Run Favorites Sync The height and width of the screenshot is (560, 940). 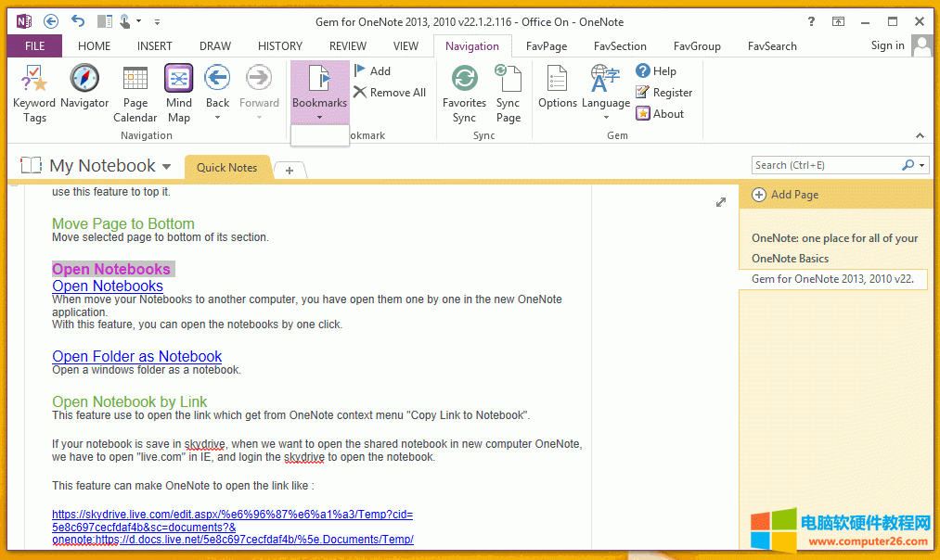tap(464, 94)
